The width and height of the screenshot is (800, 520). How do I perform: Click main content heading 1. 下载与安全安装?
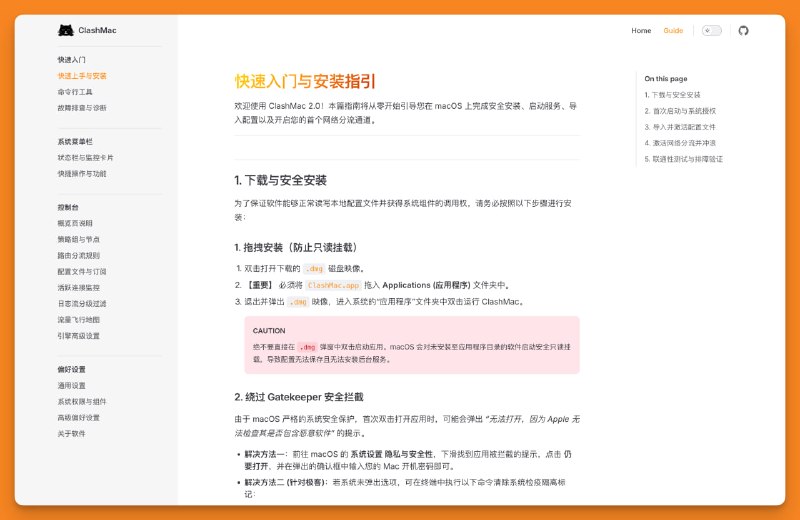pyautogui.click(x=280, y=180)
